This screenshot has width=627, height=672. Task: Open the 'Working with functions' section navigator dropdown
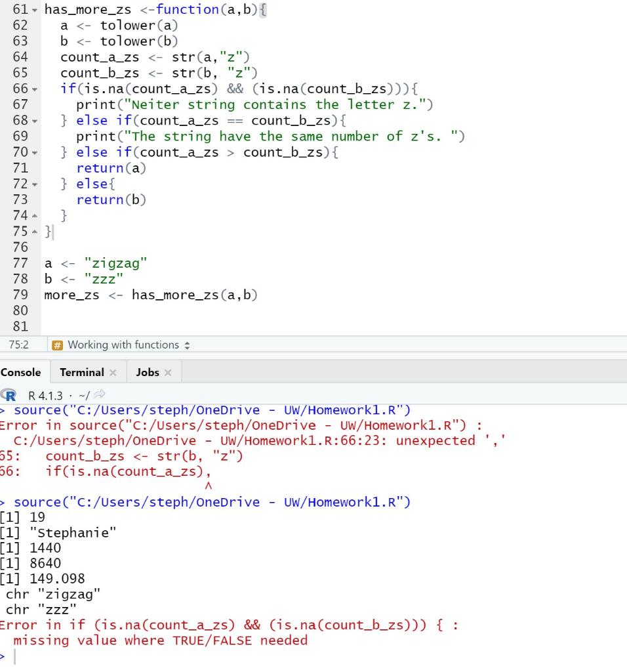(128, 345)
